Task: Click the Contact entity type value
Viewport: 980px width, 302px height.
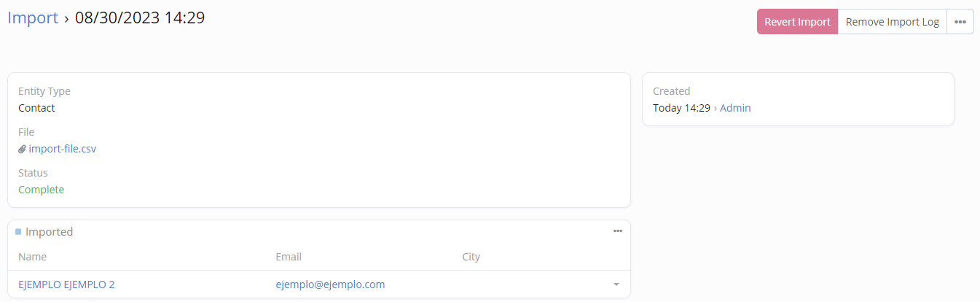Action: point(36,108)
